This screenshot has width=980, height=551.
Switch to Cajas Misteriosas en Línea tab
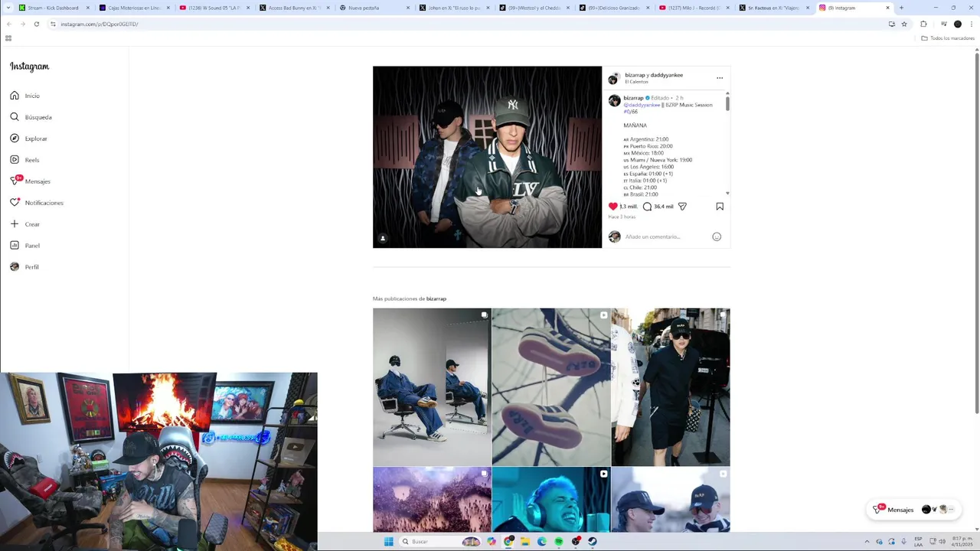(134, 8)
